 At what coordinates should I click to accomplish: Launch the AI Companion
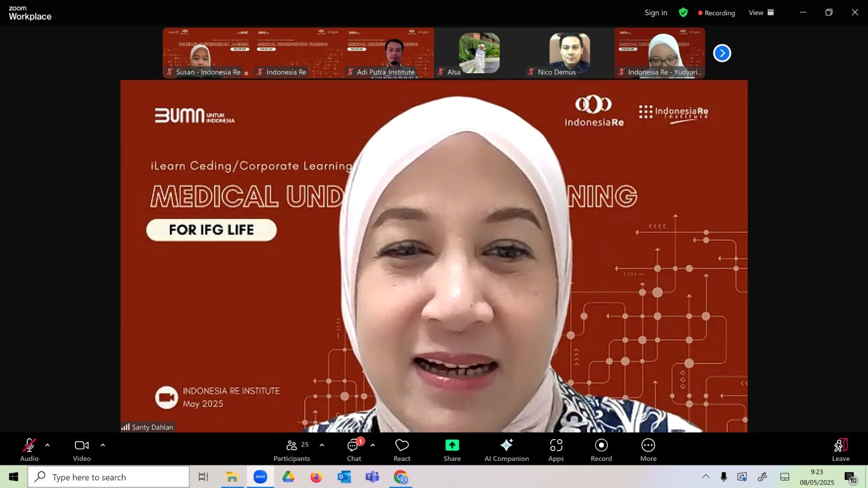[x=506, y=450]
